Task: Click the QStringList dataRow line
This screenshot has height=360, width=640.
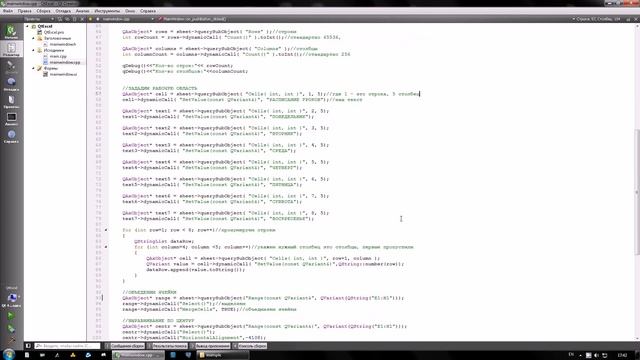Action: coord(164,241)
